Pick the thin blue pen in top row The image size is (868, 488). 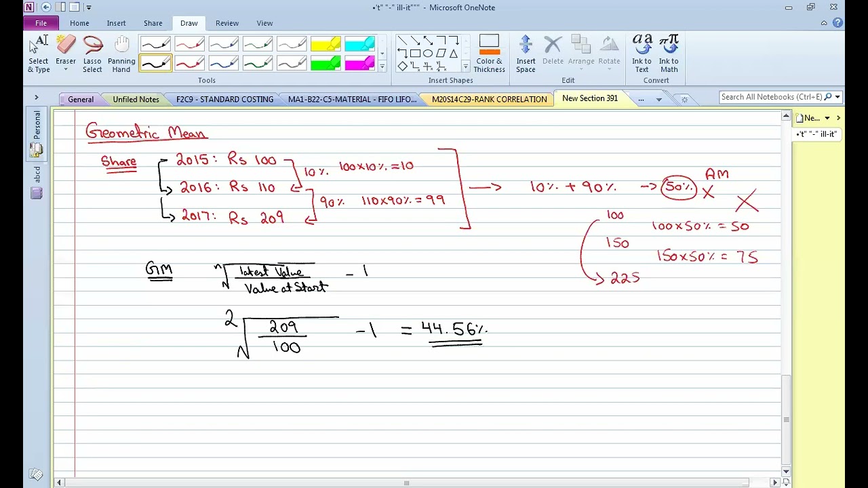point(224,45)
